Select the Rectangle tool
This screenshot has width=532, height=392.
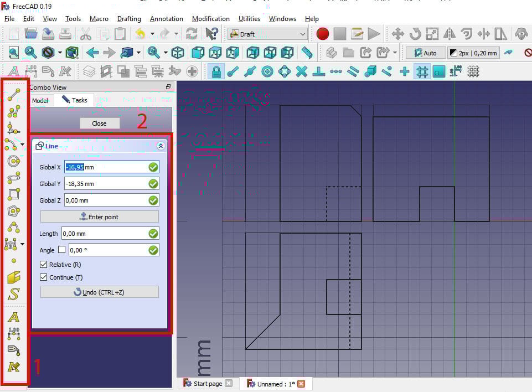click(14, 194)
